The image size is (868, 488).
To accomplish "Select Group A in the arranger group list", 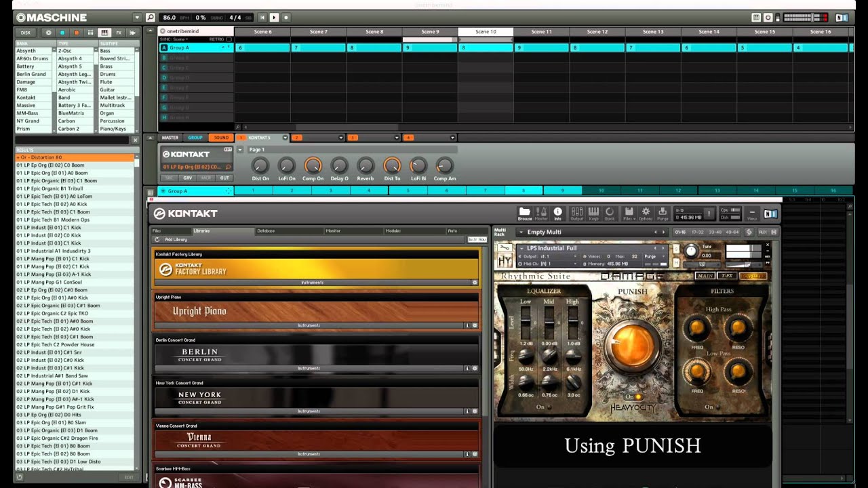I will (x=196, y=47).
